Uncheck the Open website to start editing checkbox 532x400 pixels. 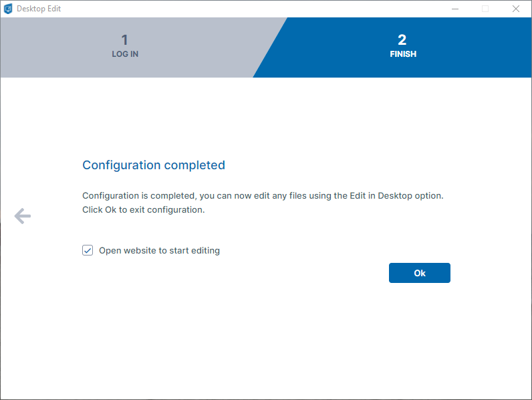(88, 250)
